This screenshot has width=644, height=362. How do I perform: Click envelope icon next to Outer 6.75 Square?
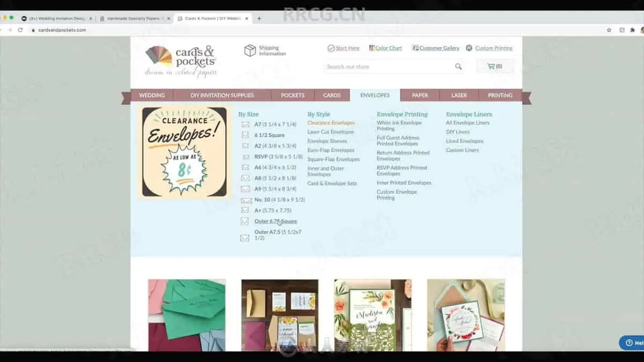pos(245,221)
